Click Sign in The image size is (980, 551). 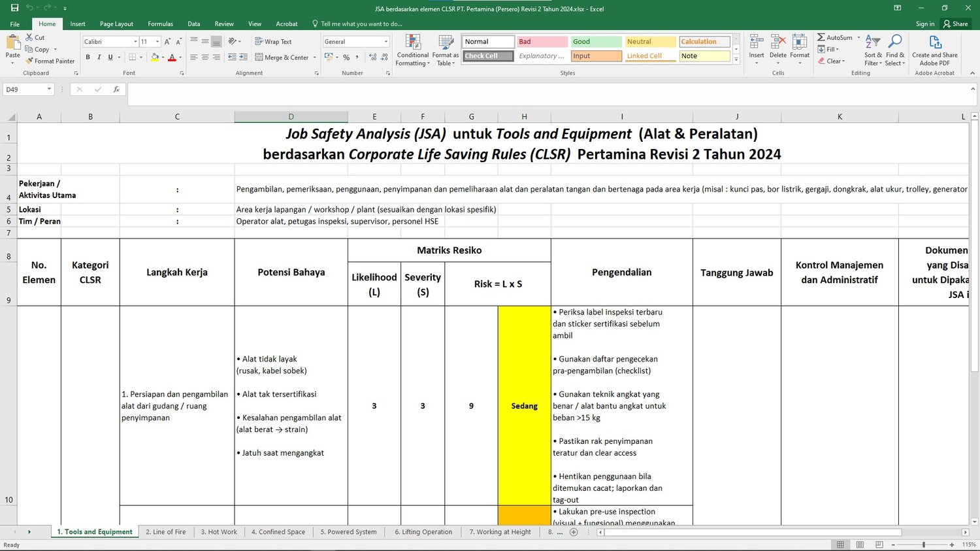(925, 24)
